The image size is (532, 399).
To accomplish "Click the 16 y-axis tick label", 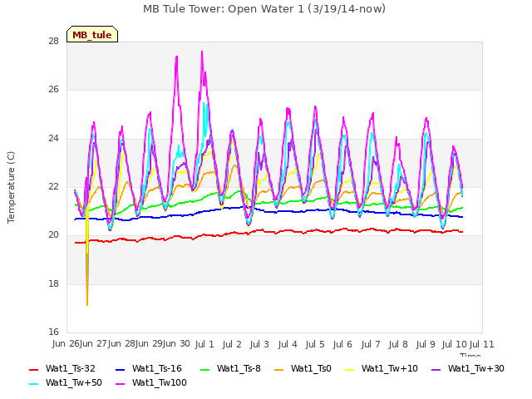I will (x=53, y=332).
